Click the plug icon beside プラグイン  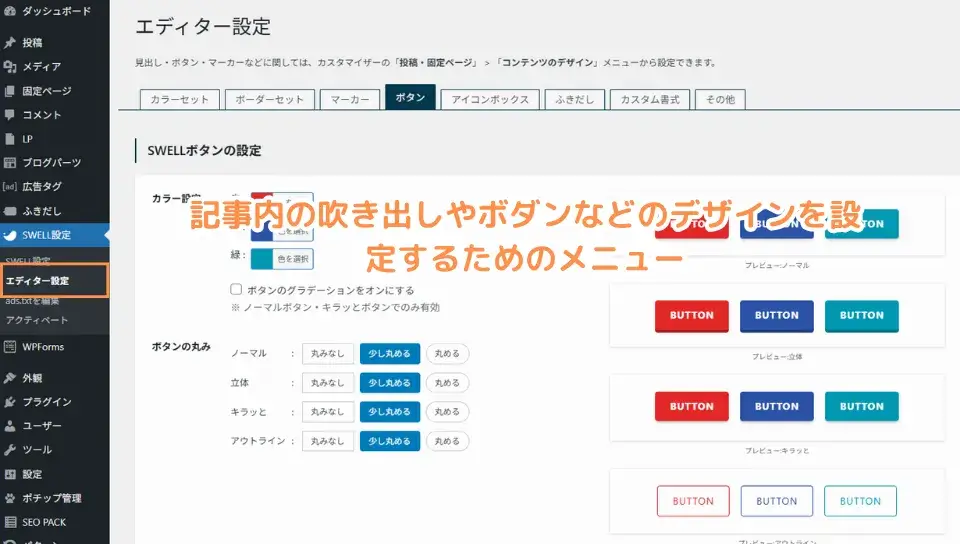tap(10, 401)
